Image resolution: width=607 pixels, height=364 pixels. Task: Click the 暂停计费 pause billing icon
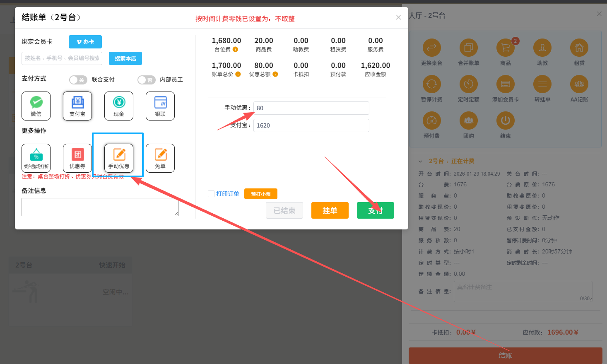[x=432, y=84]
